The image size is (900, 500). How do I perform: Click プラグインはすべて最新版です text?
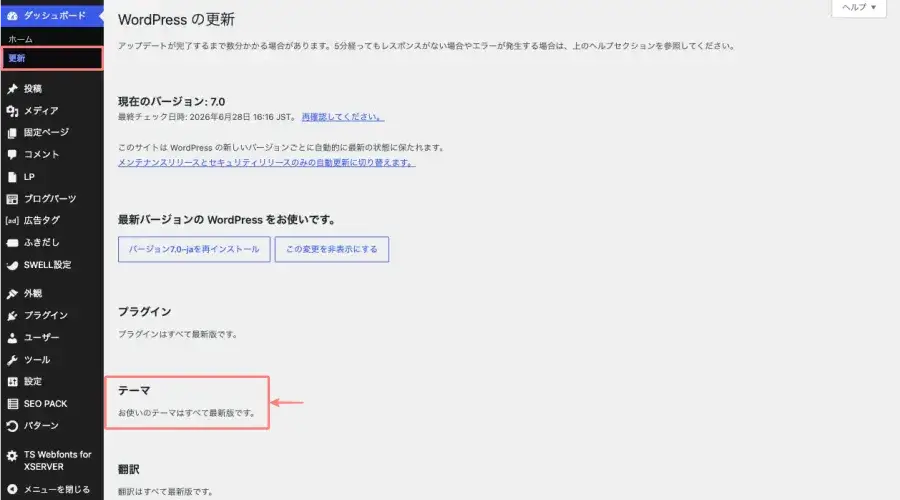(177, 334)
